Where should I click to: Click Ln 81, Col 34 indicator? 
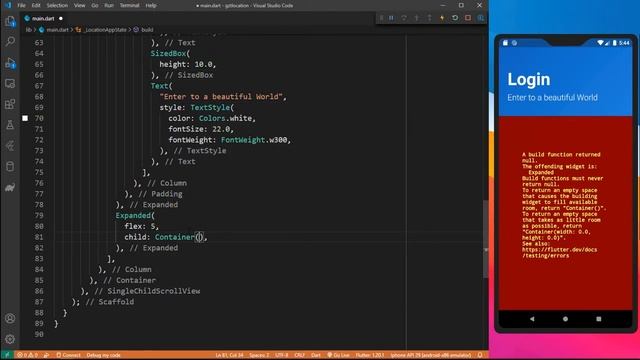[x=229, y=355]
